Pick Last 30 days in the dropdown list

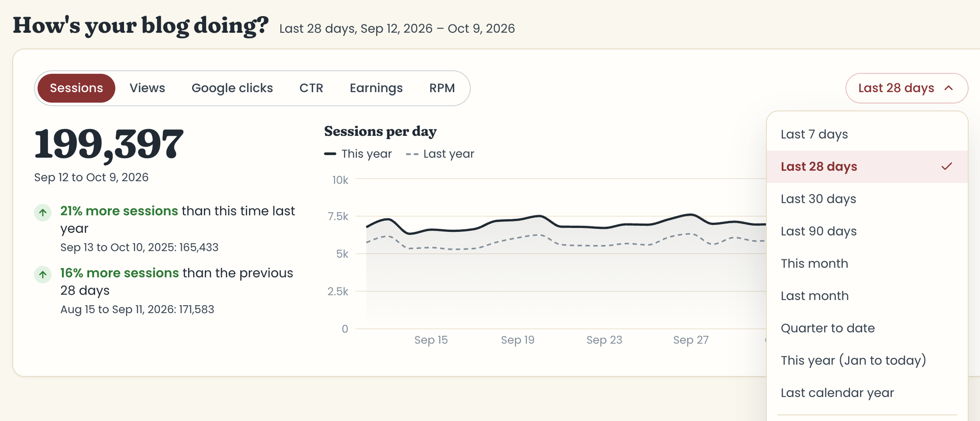pos(867,199)
